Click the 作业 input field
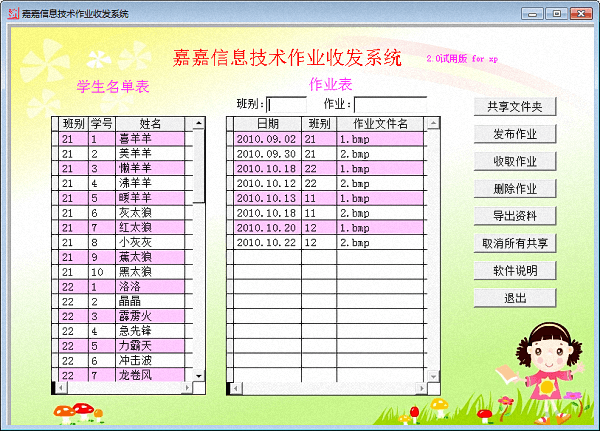This screenshot has height=431, width=600. coord(390,104)
